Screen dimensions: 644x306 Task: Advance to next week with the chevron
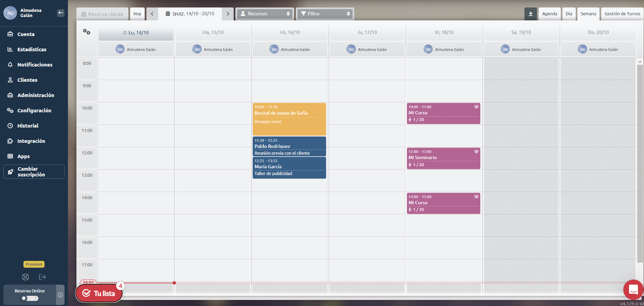coord(228,14)
